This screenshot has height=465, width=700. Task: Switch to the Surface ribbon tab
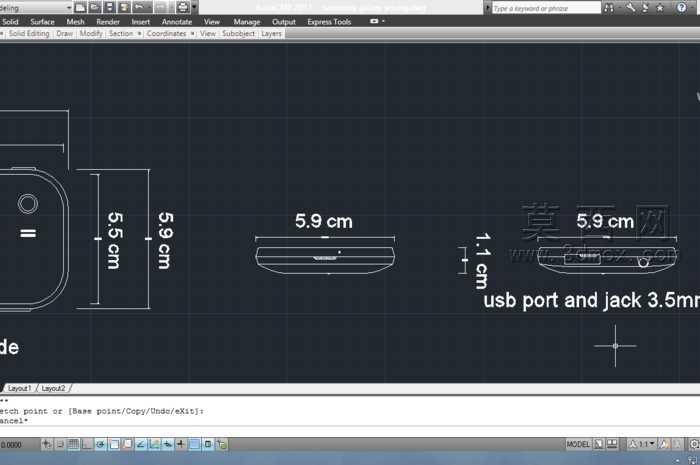(x=42, y=21)
